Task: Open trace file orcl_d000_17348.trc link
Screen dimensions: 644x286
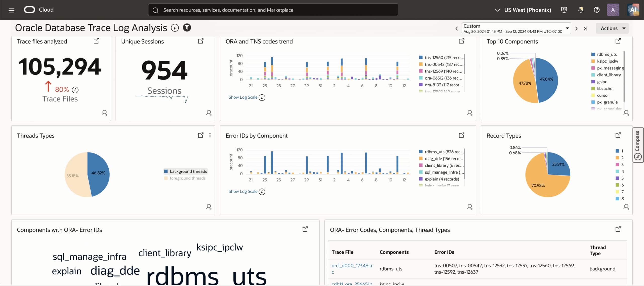Action: (x=352, y=269)
